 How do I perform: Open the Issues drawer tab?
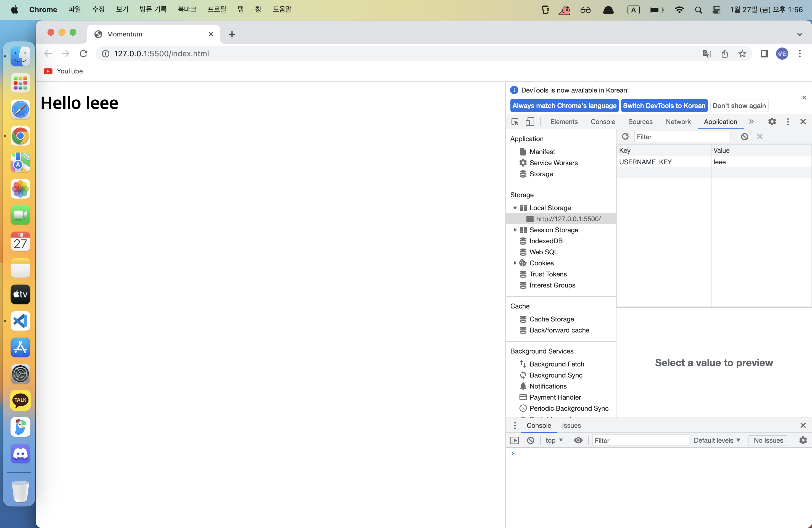(571, 425)
